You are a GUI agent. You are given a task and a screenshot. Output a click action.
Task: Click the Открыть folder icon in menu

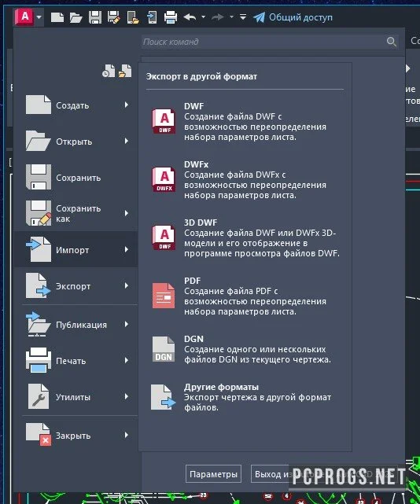[38, 141]
